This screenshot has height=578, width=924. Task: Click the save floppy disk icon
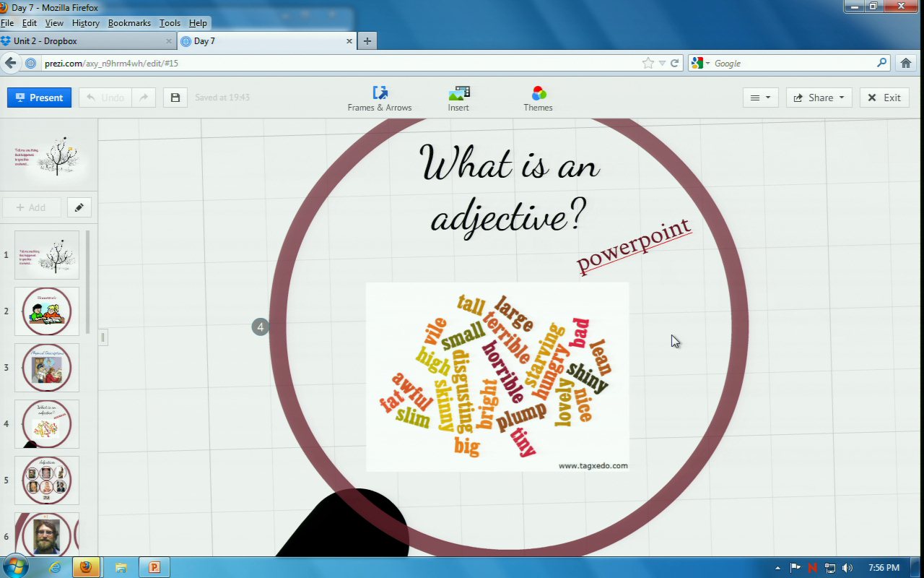click(175, 98)
